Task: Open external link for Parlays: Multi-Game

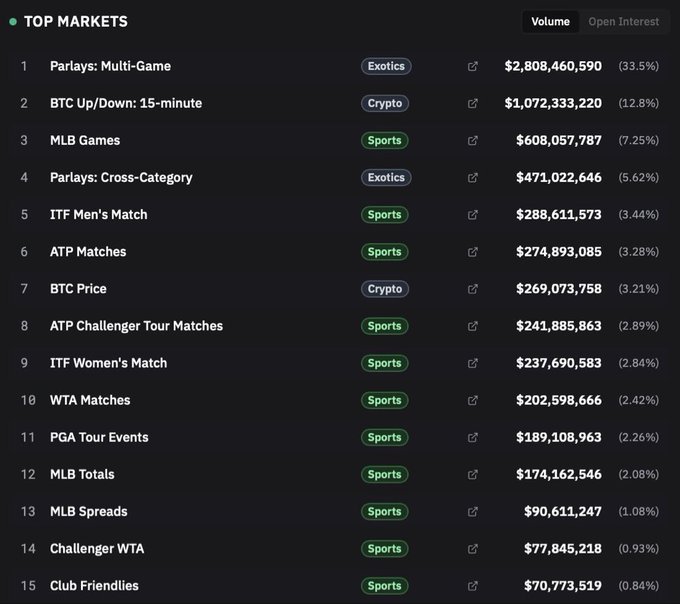Action: 473,66
